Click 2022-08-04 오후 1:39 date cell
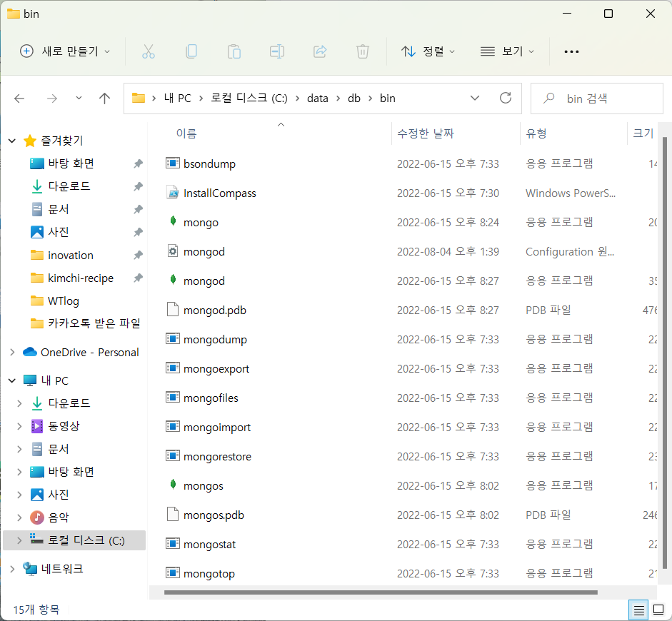Viewport: 672px width, 621px height. point(448,251)
